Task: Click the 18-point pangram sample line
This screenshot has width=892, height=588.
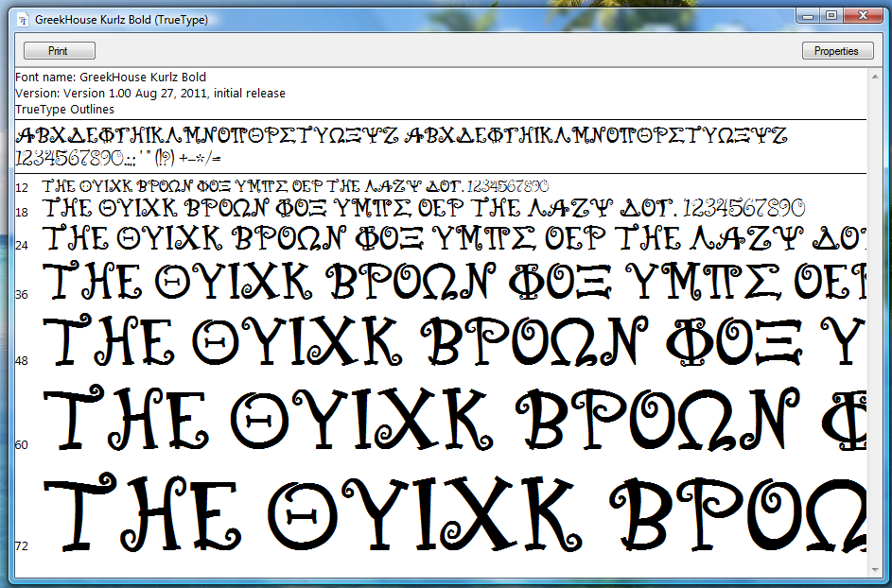Action: 424,208
